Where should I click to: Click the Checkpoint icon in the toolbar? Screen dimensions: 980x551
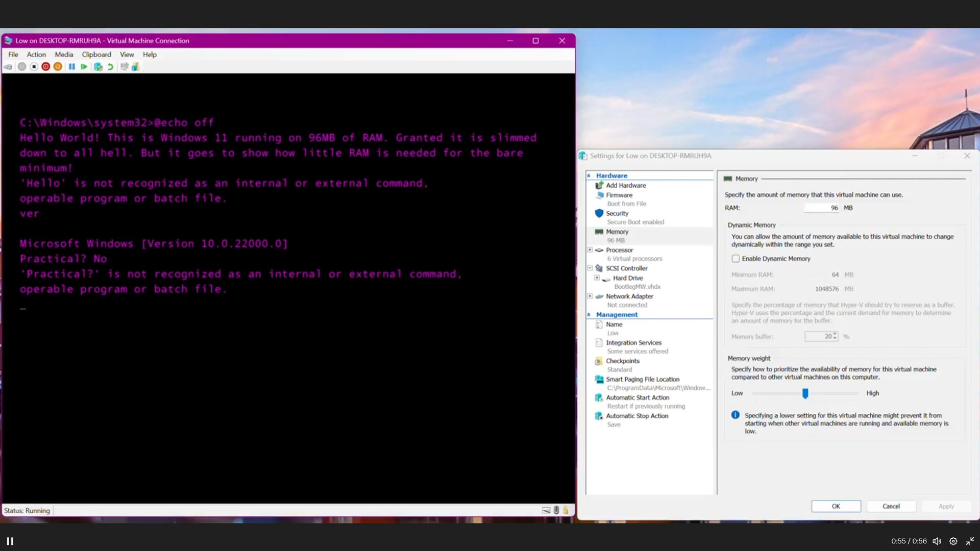coord(98,67)
